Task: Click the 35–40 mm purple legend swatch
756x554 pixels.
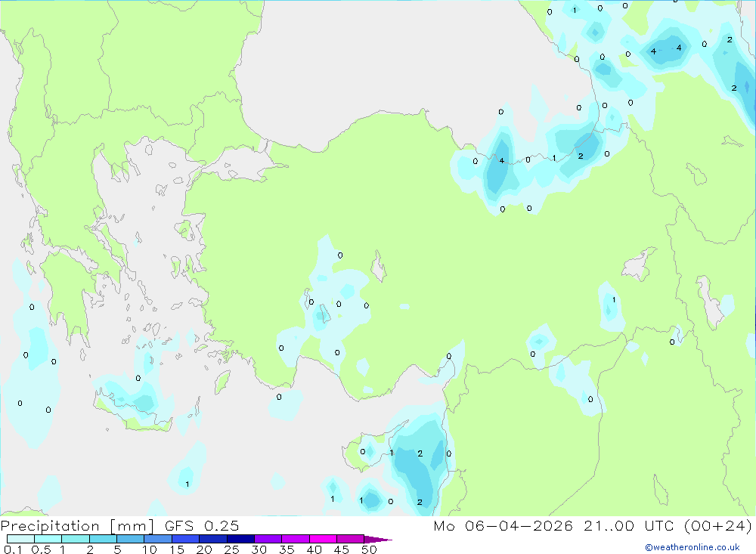Action: [296, 539]
